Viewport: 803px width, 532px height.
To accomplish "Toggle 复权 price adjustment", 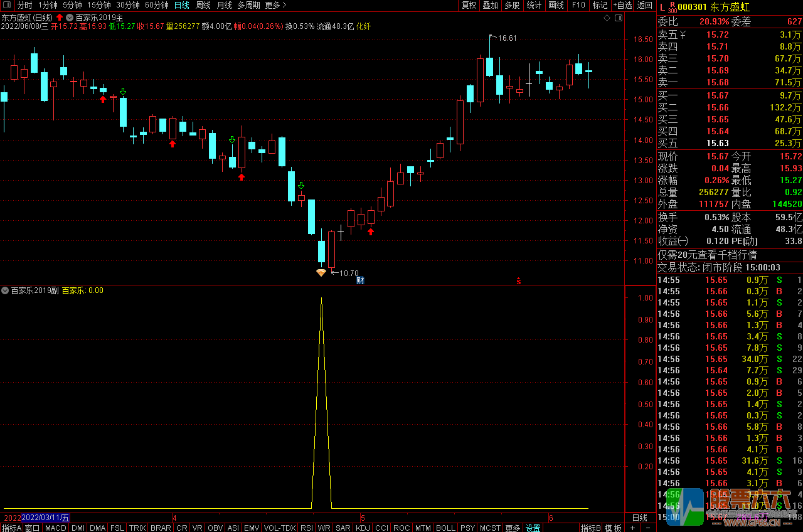I will (x=469, y=5).
